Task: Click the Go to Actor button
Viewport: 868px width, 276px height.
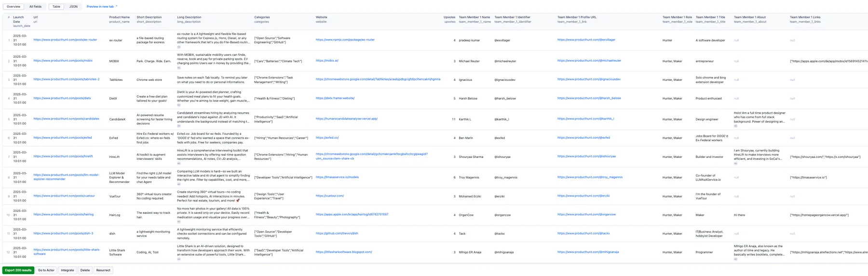Action: (x=46, y=270)
